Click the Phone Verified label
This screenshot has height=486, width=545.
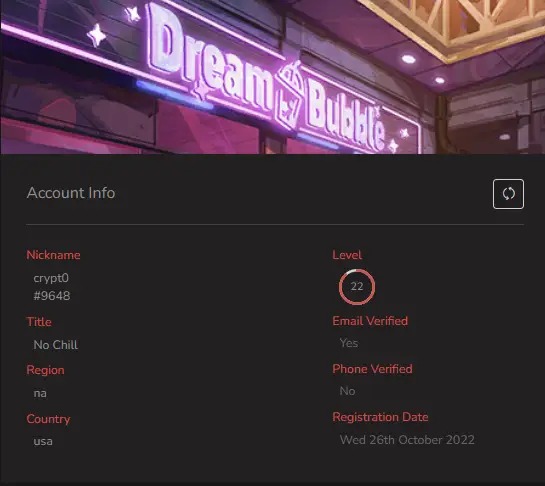[x=372, y=369]
